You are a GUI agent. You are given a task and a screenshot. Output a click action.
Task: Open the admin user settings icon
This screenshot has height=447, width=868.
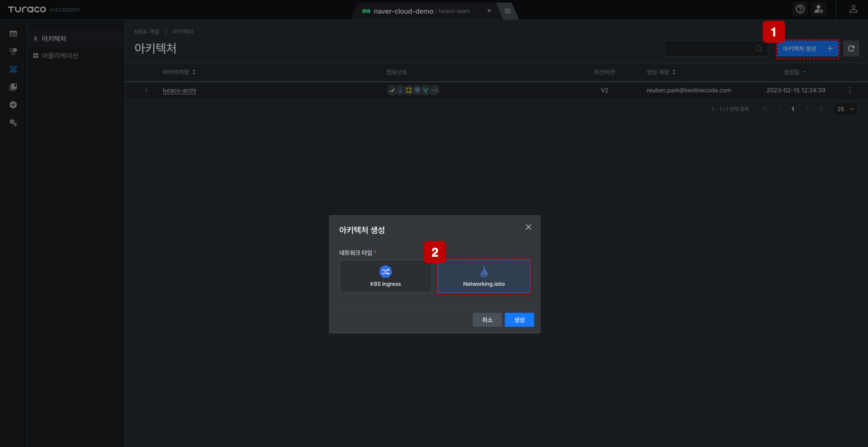[819, 9]
